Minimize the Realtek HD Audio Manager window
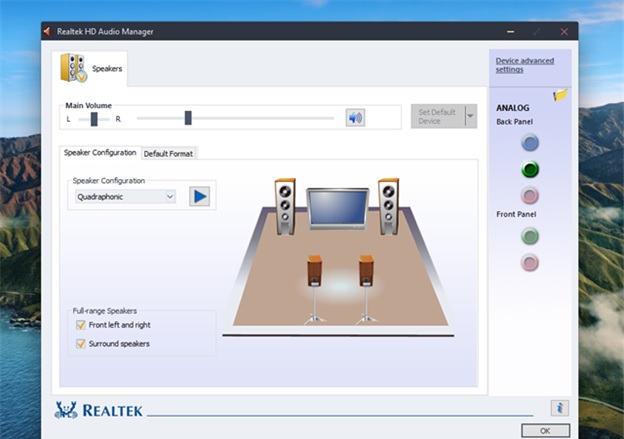The height and width of the screenshot is (439, 624). [511, 31]
